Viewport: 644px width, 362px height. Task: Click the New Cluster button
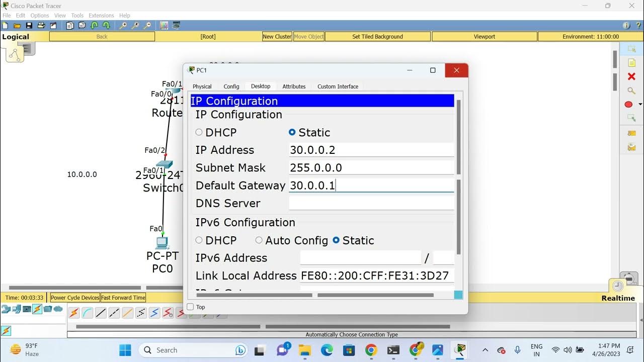pos(277,37)
